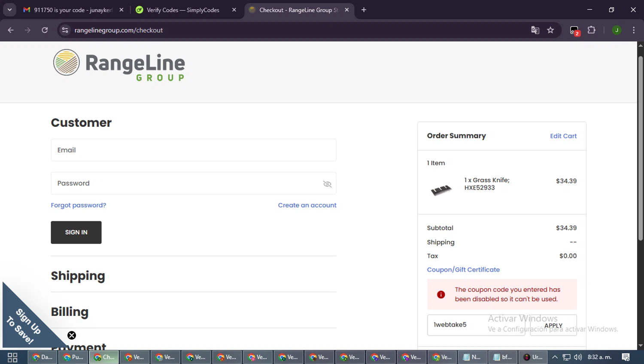Screen dimensions: 644x364
Task: Expand the tab search dropdown arrow
Action: point(9,9)
